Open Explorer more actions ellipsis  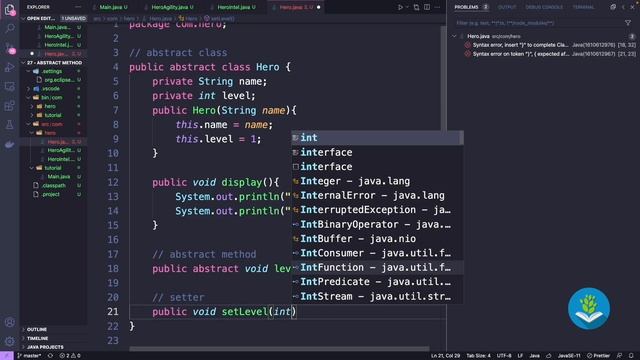78,7
